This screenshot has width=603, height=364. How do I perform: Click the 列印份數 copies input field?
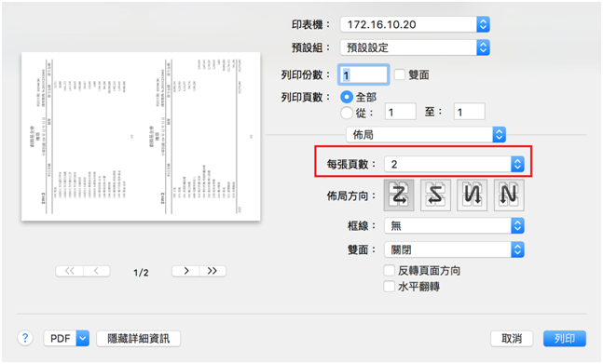[363, 74]
